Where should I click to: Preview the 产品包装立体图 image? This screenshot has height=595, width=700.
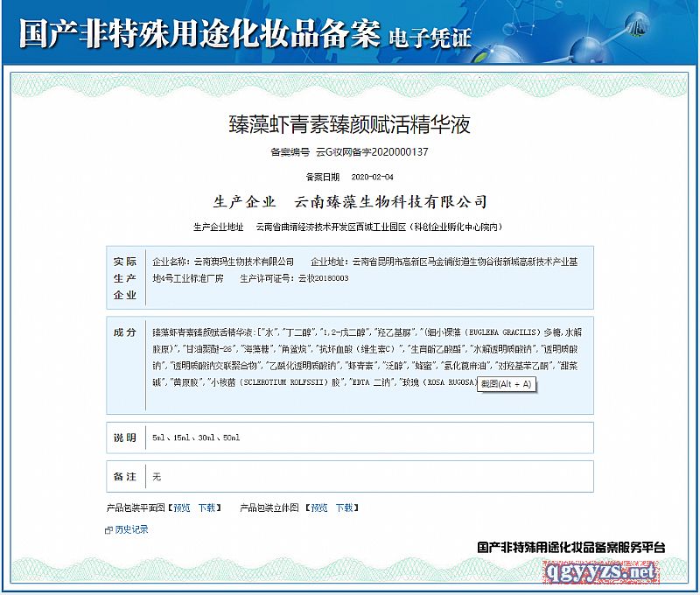319,507
